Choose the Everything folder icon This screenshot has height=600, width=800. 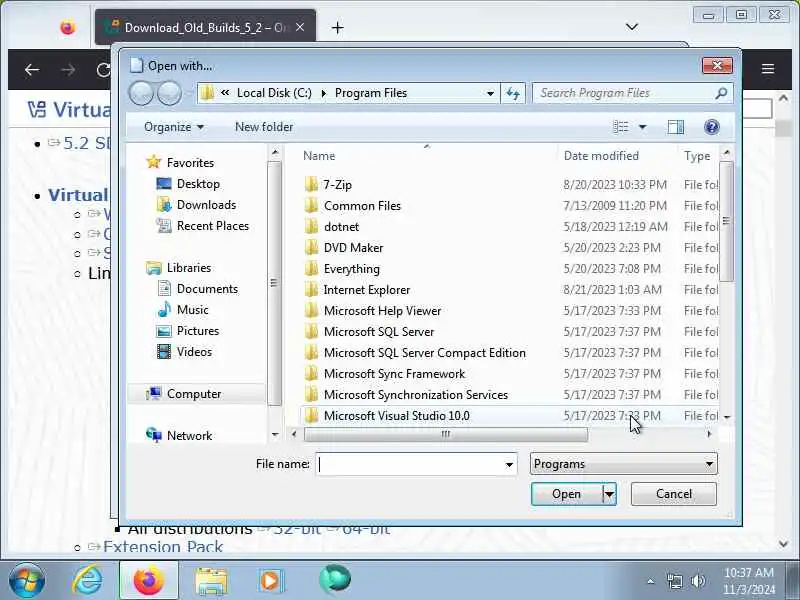click(311, 268)
